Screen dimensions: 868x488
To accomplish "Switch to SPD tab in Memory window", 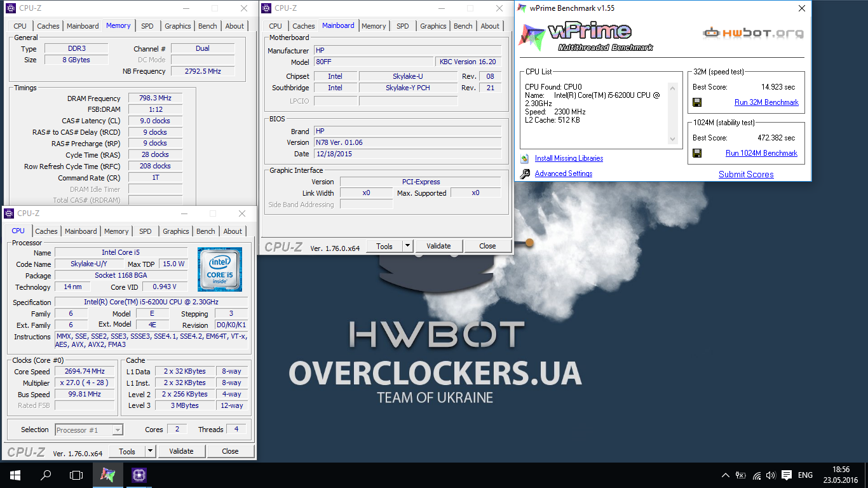I will coord(147,26).
